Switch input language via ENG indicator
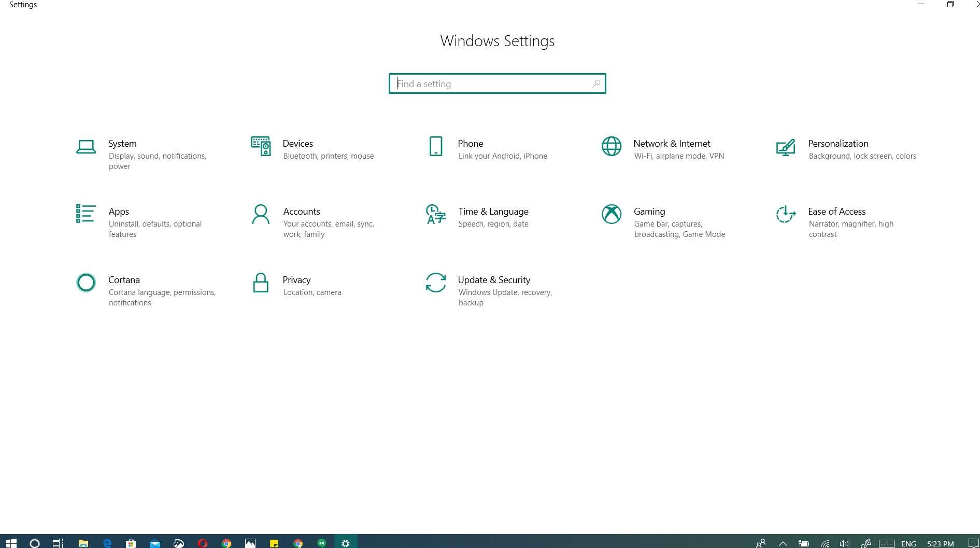 [x=908, y=543]
